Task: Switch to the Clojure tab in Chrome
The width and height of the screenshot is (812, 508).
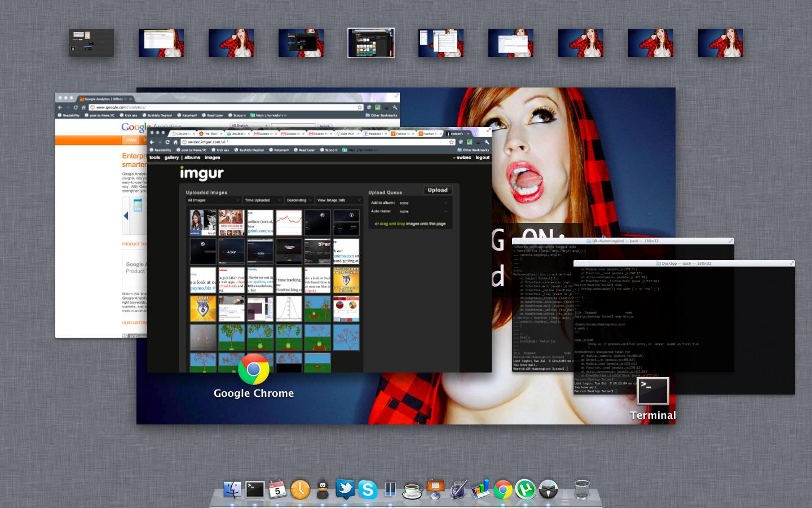Action: (183, 134)
